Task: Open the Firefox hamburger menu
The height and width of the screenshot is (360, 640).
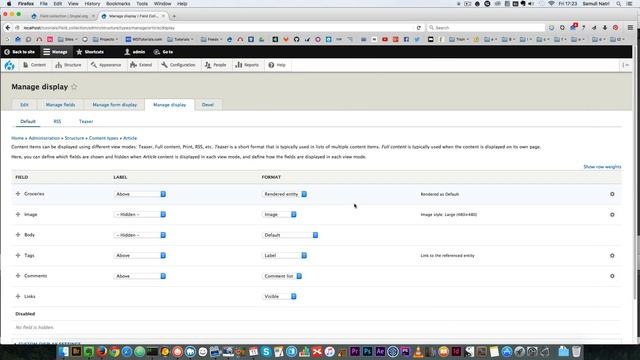Action: [x=630, y=28]
